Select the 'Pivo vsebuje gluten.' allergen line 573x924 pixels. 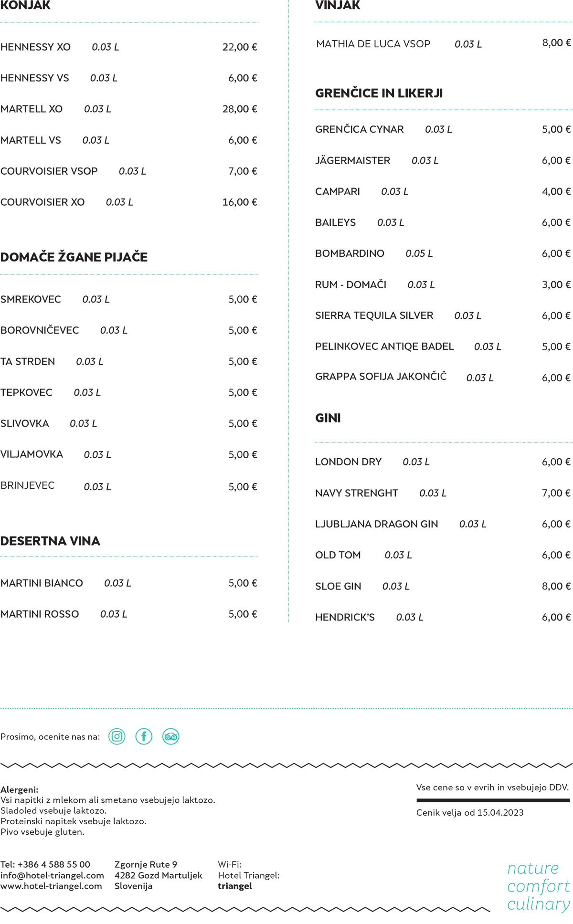pos(42,832)
